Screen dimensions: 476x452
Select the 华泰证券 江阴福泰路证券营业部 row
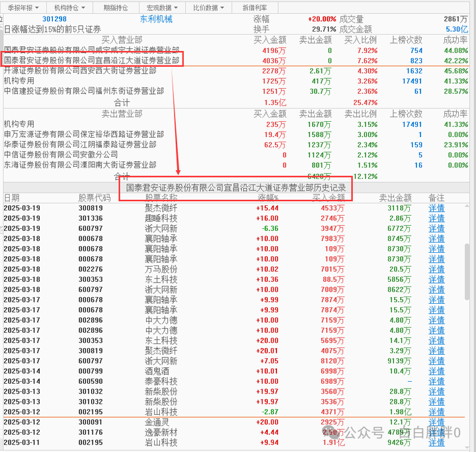pos(235,145)
